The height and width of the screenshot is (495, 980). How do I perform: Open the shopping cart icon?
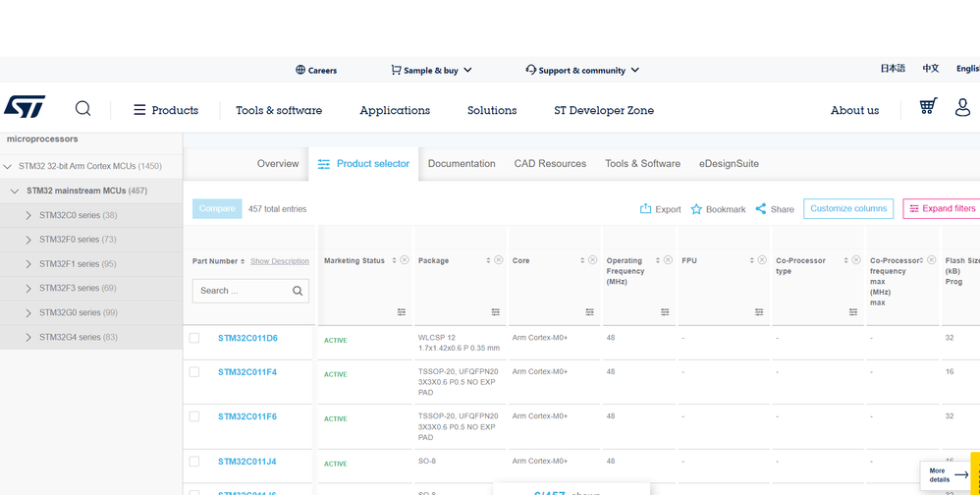point(927,107)
